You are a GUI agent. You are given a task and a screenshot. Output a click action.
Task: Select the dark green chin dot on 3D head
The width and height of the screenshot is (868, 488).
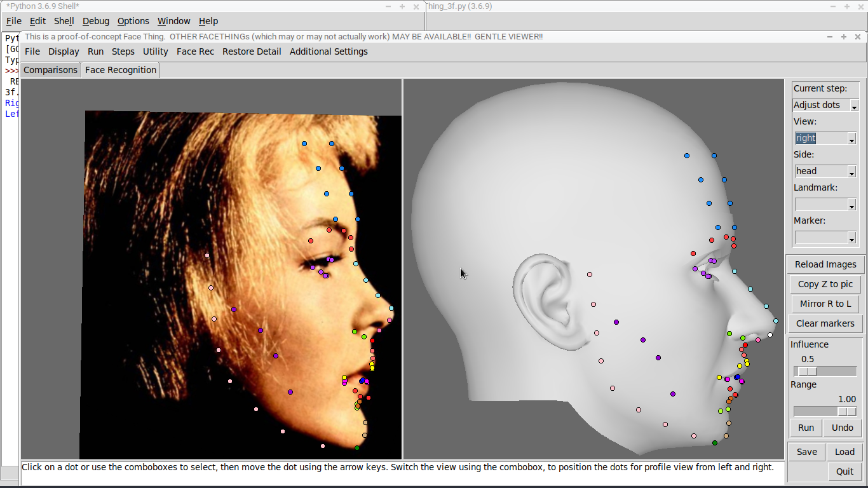(715, 443)
